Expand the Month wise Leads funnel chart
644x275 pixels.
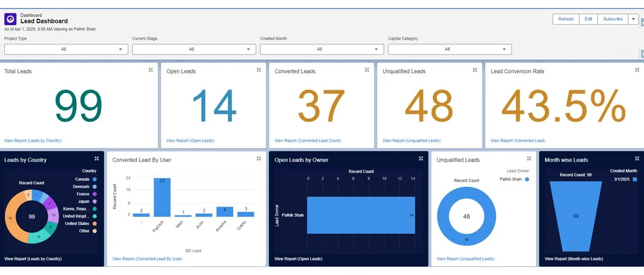pos(637,158)
